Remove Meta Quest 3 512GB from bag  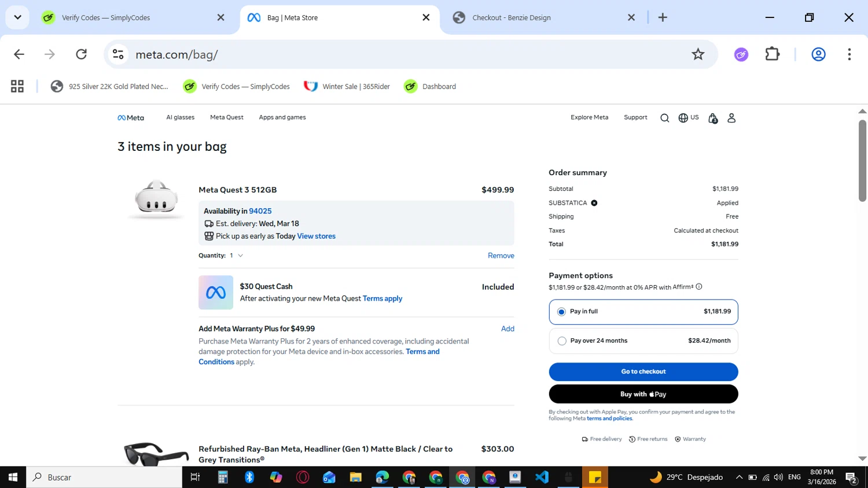pos(501,256)
